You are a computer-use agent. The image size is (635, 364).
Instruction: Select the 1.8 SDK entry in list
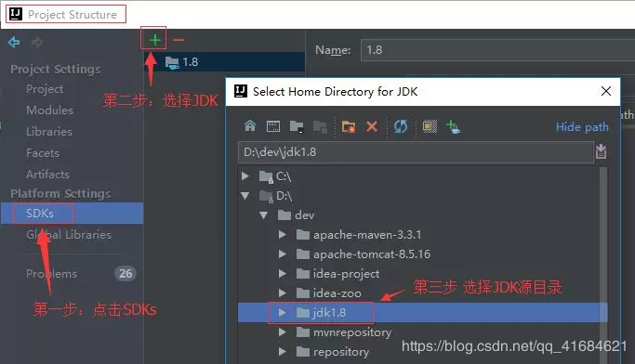(x=224, y=62)
